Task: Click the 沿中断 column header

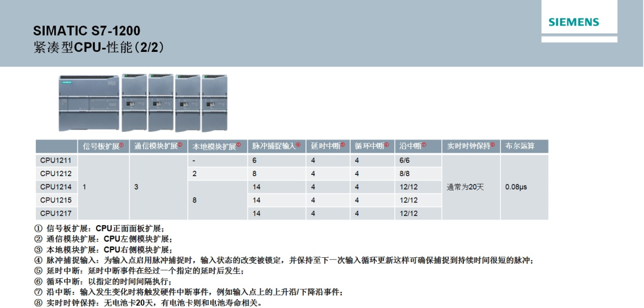Action: (x=418, y=146)
